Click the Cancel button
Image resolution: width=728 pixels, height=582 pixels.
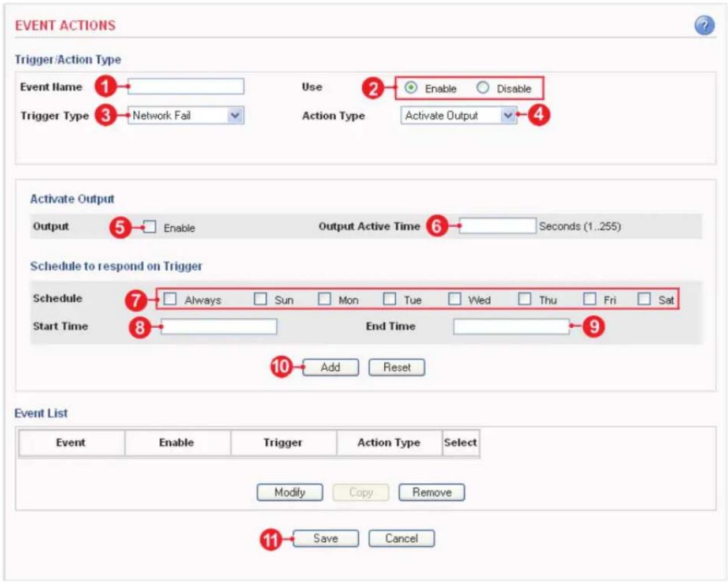[x=401, y=539]
